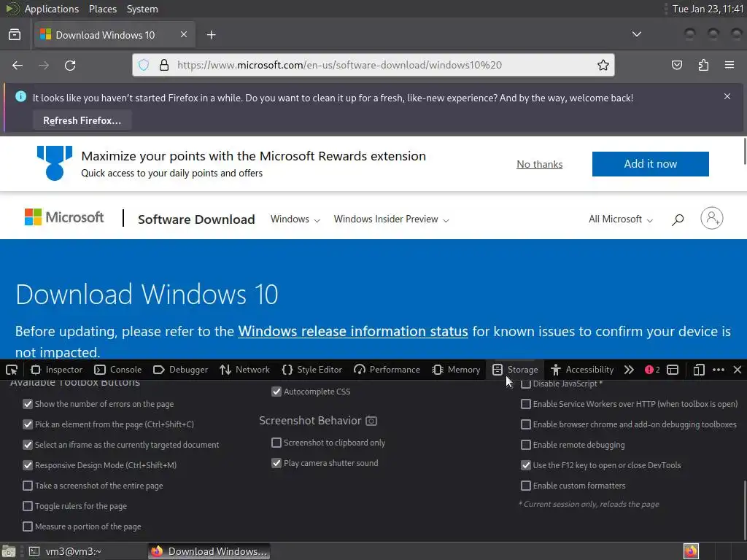Switch to the Performance tab

point(387,370)
